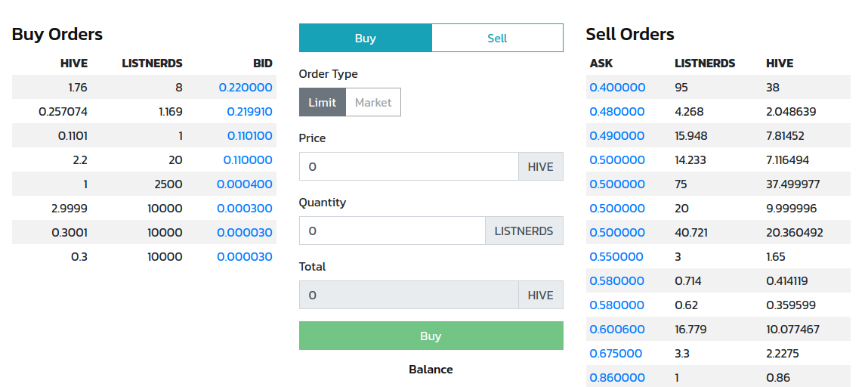Select ask price 0.400000
The image size is (868, 387).
tap(617, 88)
